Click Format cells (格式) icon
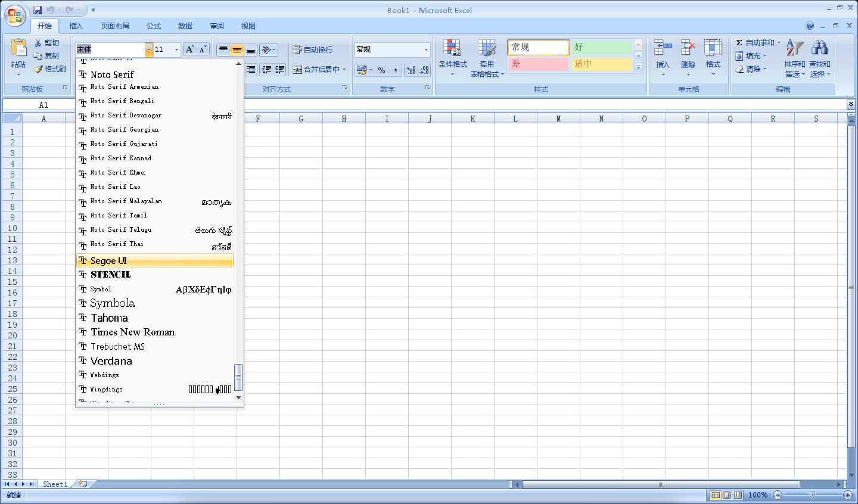 tap(713, 48)
